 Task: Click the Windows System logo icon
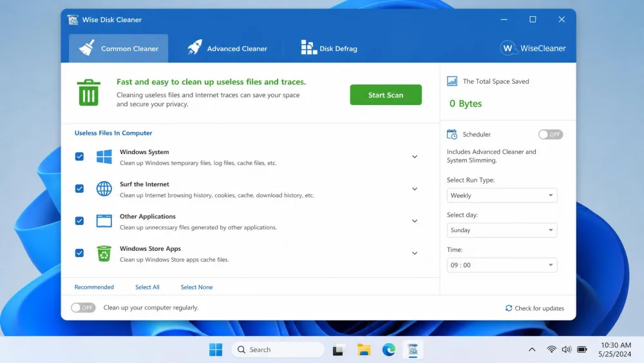coord(104,157)
